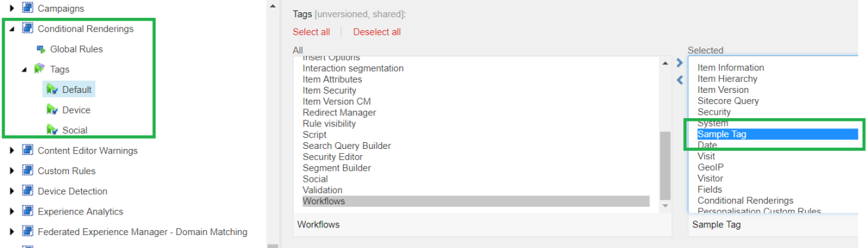Screen dimensions: 868x248
Task: Click the Campaigns folder icon
Action: pos(28,8)
